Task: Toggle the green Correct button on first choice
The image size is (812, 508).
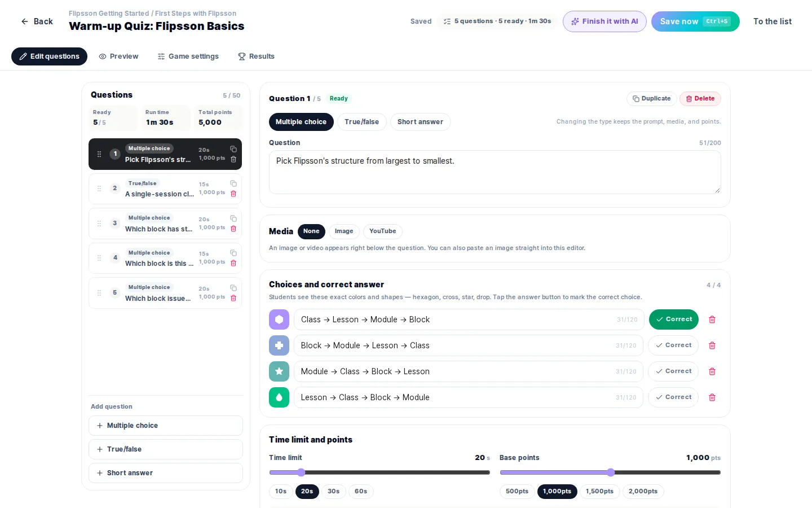Action: (673, 319)
